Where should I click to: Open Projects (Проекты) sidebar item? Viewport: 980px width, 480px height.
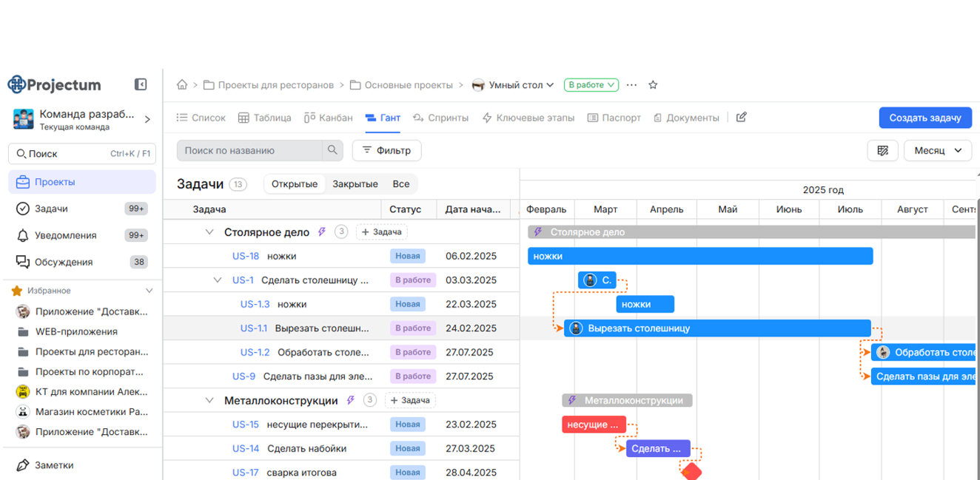[81, 182]
